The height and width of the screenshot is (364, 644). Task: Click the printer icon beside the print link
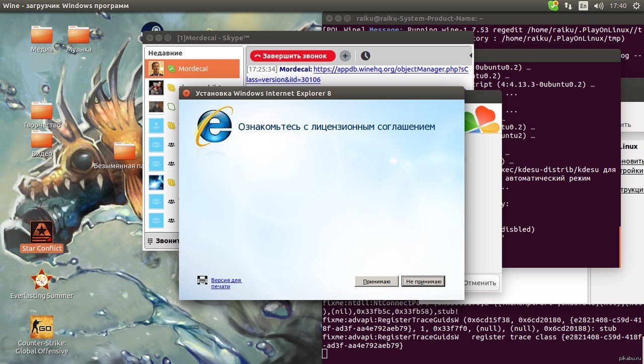pos(202,281)
